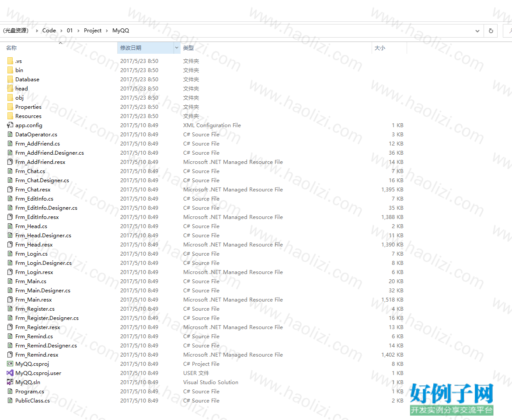
Task: Expand the breadcrumb arrow after Code
Action: (x=61, y=31)
